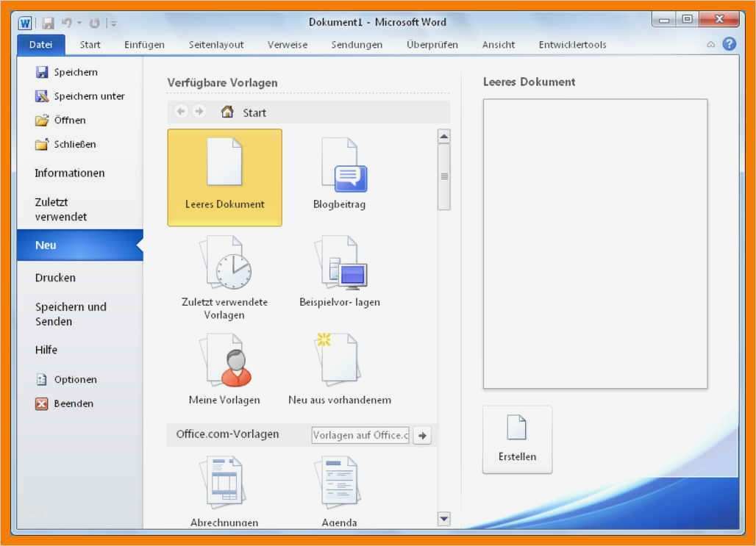Open the Drucken section

point(55,278)
